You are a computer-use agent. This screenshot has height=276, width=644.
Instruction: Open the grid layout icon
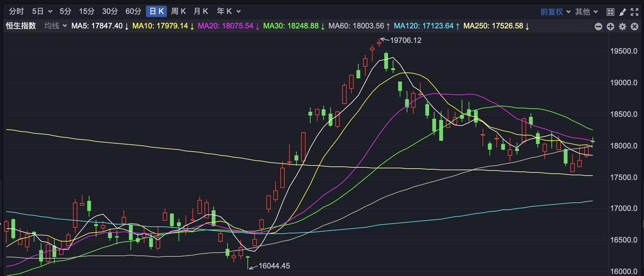(610, 12)
